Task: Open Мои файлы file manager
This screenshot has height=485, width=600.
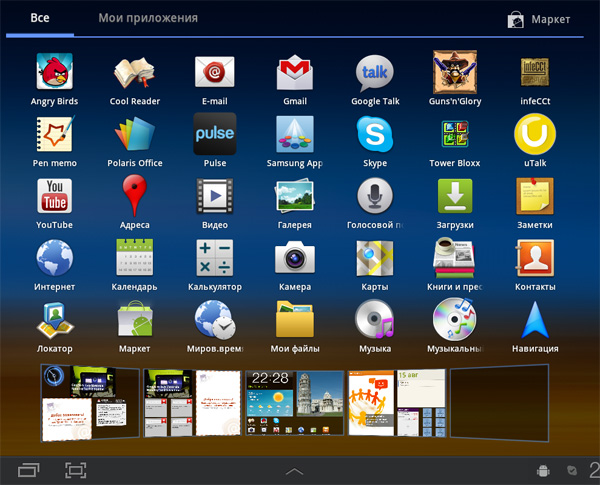Action: click(x=294, y=320)
